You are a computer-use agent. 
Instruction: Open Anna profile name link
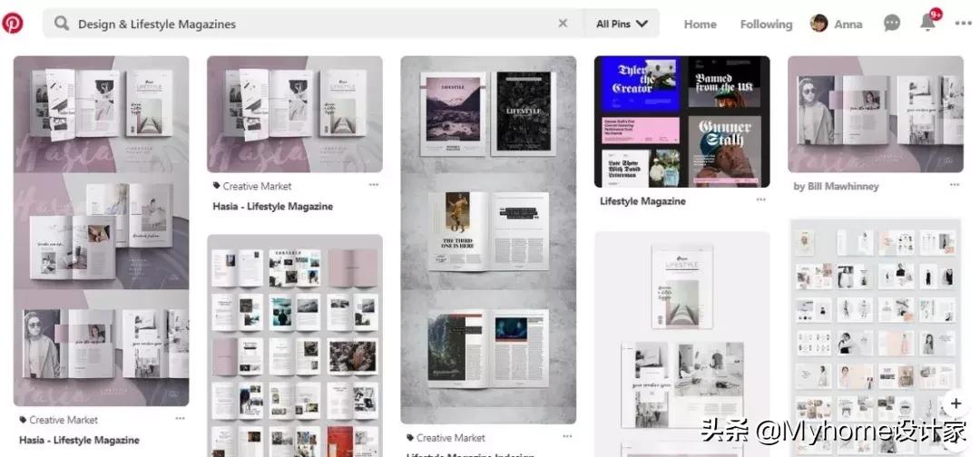[848, 24]
